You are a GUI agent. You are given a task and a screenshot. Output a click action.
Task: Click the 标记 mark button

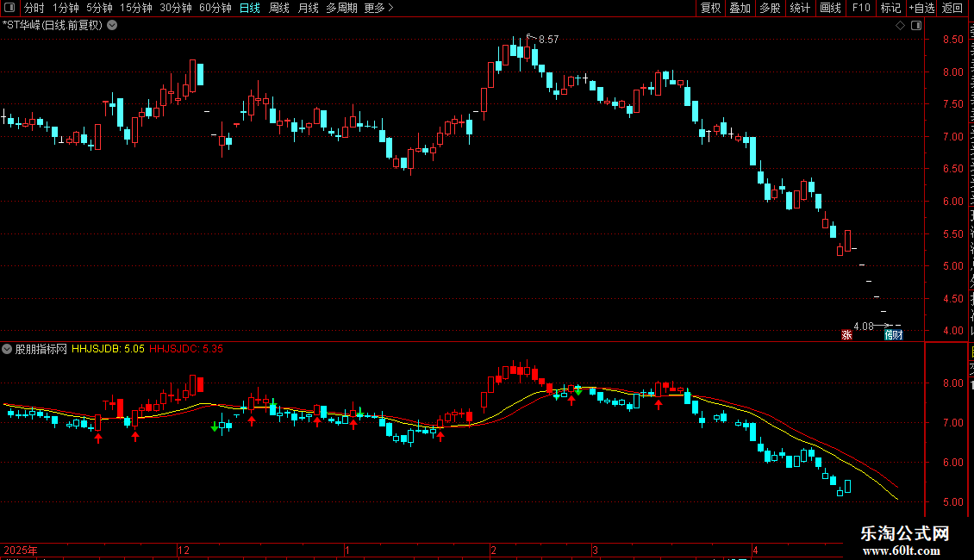point(890,8)
